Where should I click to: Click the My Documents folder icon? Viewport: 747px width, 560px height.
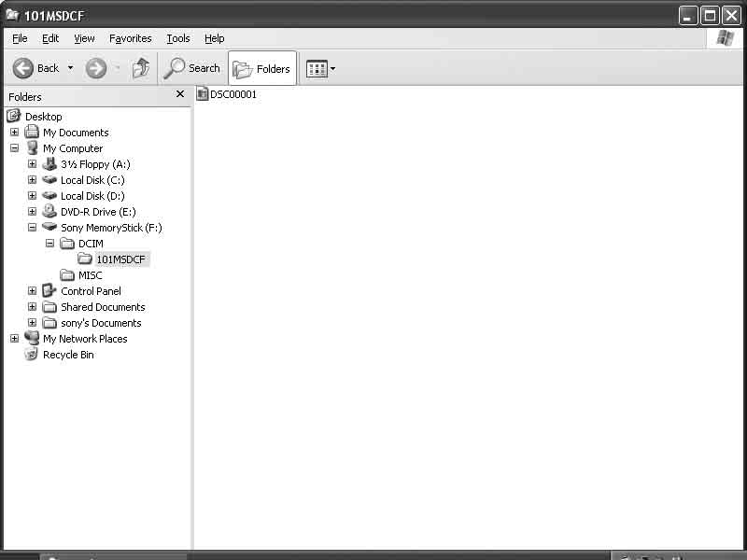(32, 132)
